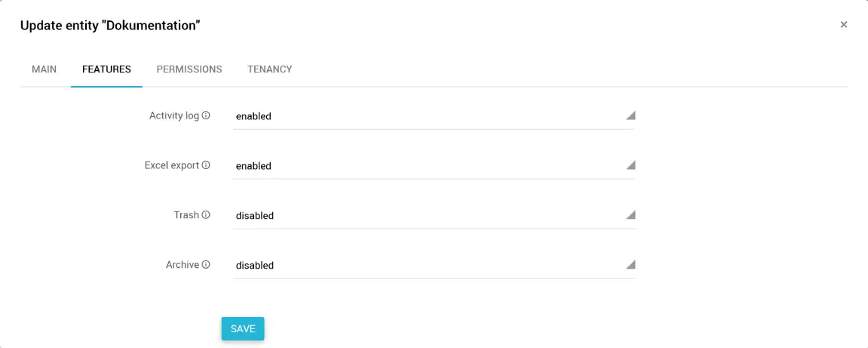Open the Archive dropdown arrow
This screenshot has height=348, width=868.
(x=630, y=265)
